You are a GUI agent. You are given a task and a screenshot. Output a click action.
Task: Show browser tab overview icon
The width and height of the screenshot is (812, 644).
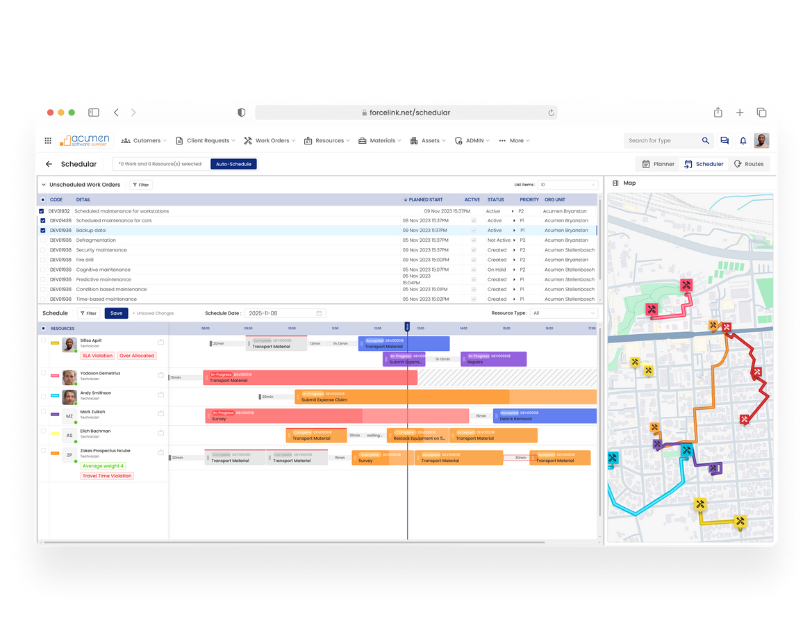point(761,113)
